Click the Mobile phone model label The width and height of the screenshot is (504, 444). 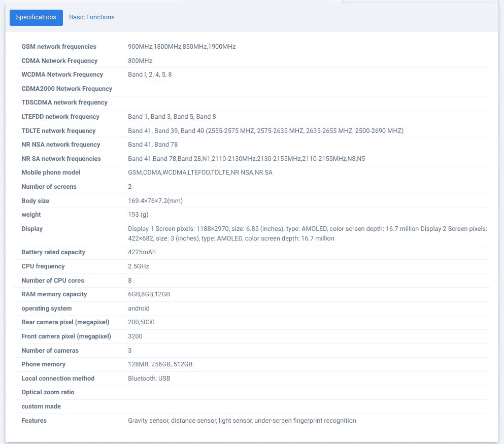51,173
